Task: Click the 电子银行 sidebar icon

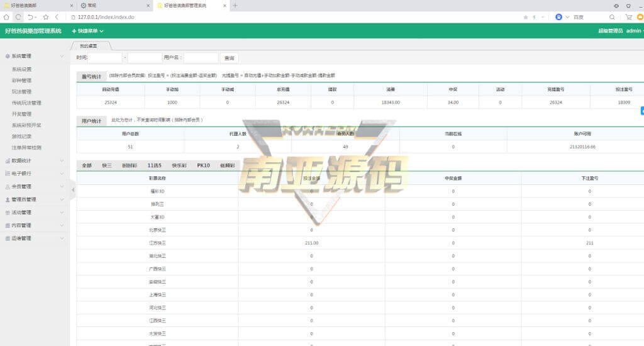Action: [8, 173]
